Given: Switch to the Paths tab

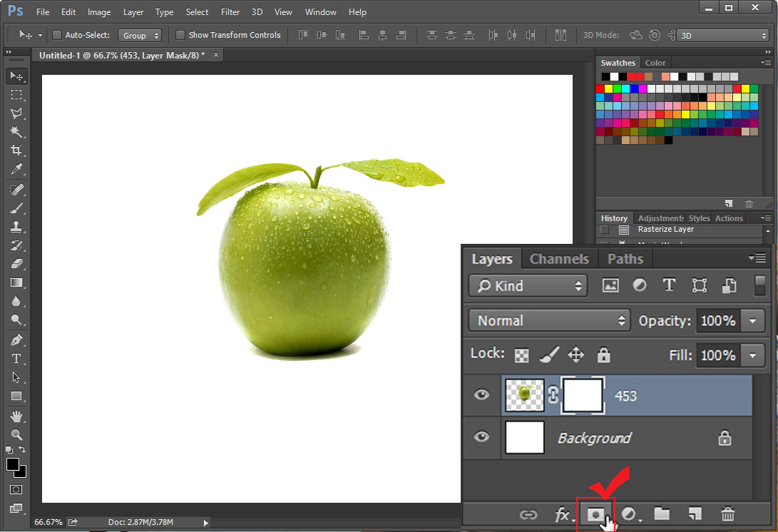Looking at the screenshot, I should (x=625, y=259).
